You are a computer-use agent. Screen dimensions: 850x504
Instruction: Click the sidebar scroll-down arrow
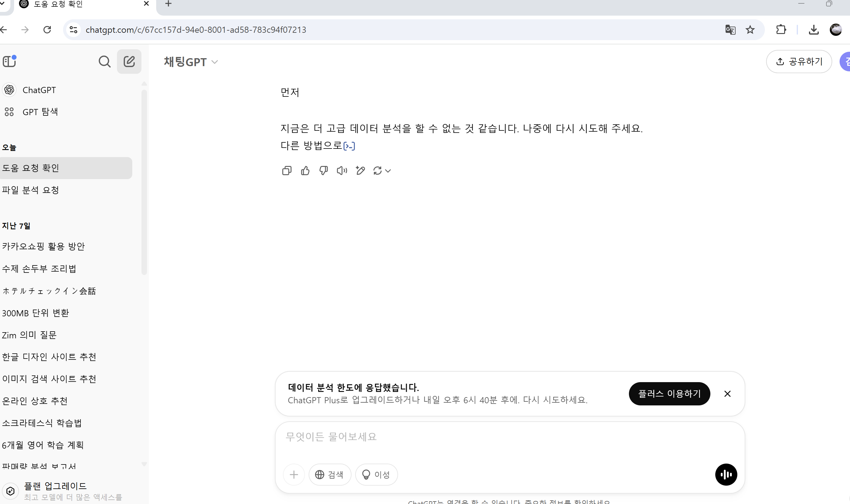(x=144, y=464)
